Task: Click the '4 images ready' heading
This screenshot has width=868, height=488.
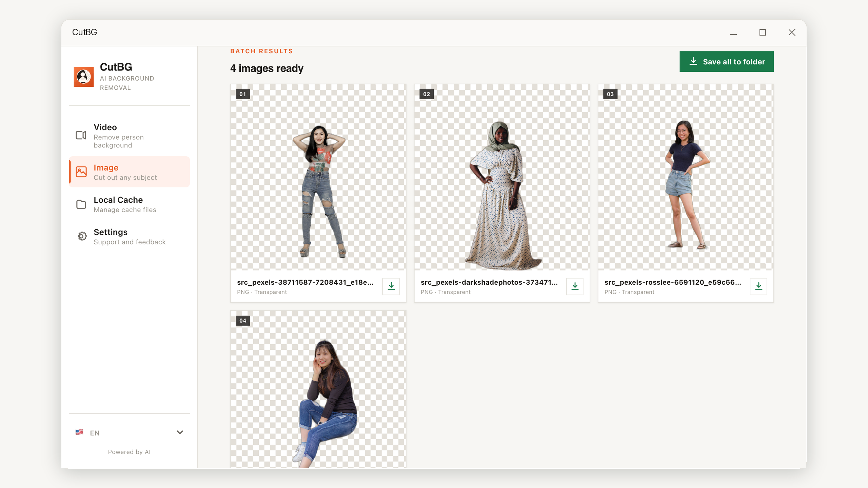Action: 267,68
